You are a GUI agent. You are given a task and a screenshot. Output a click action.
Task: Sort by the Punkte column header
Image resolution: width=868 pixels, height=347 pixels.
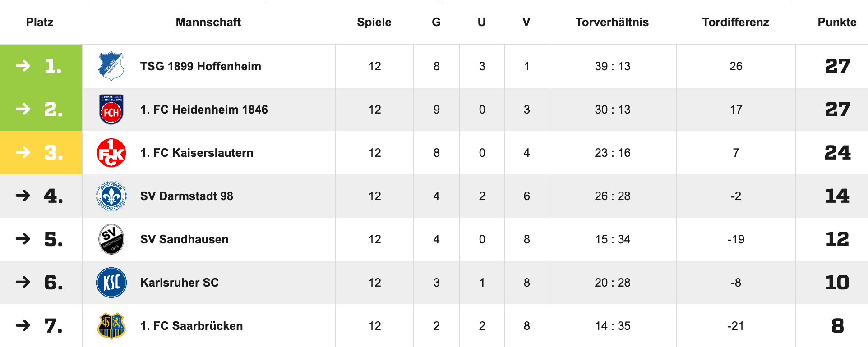(x=837, y=22)
